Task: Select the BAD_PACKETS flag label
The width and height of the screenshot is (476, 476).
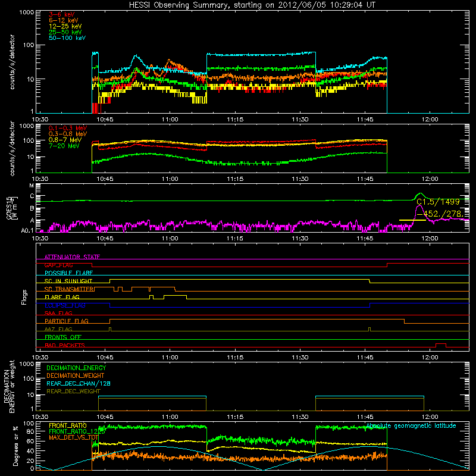Action: [65, 345]
